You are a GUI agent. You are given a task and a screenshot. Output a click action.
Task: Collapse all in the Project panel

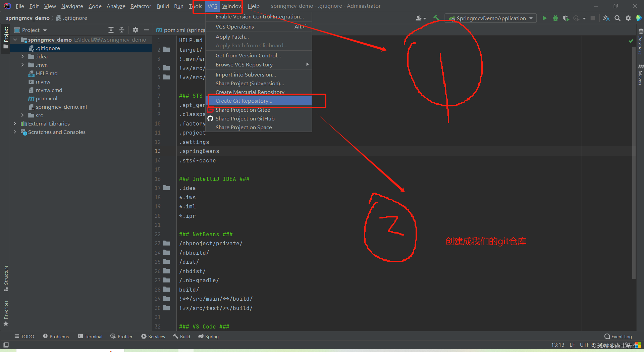(x=122, y=30)
